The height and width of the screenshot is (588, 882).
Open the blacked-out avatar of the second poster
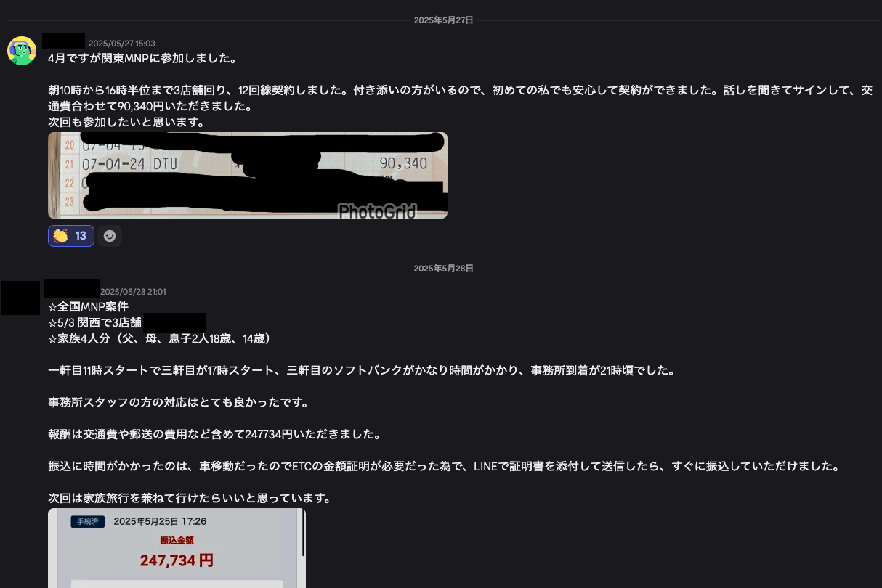click(x=20, y=297)
